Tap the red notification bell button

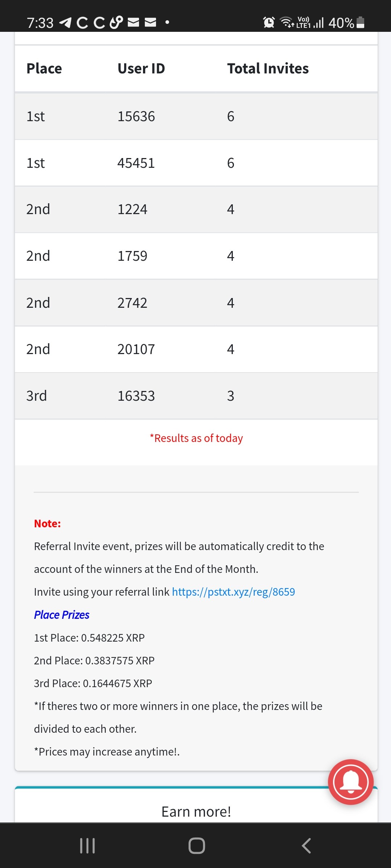coord(350,782)
